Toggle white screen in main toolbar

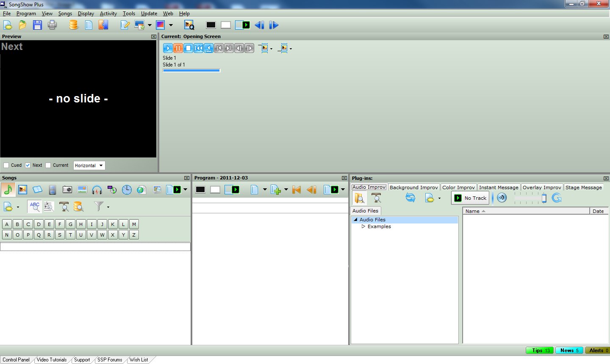(226, 25)
